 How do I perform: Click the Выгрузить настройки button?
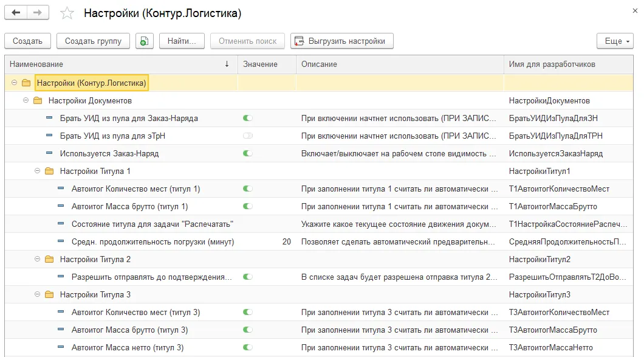click(x=341, y=41)
